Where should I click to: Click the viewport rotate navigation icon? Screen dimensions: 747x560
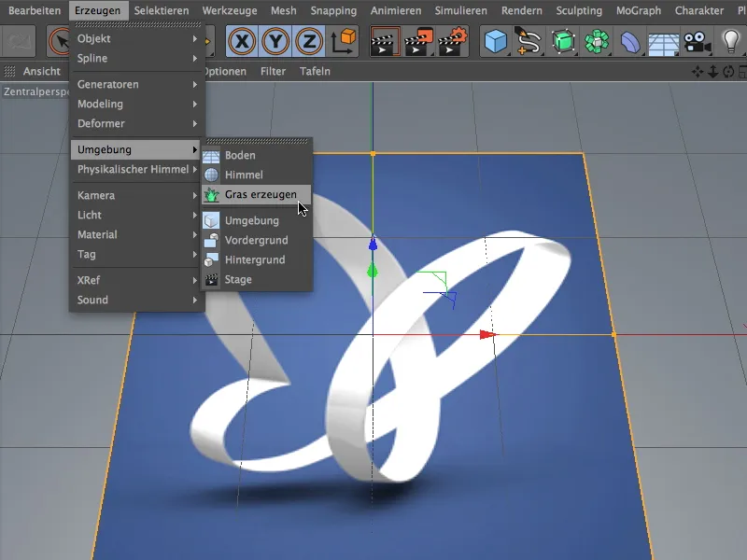point(728,72)
